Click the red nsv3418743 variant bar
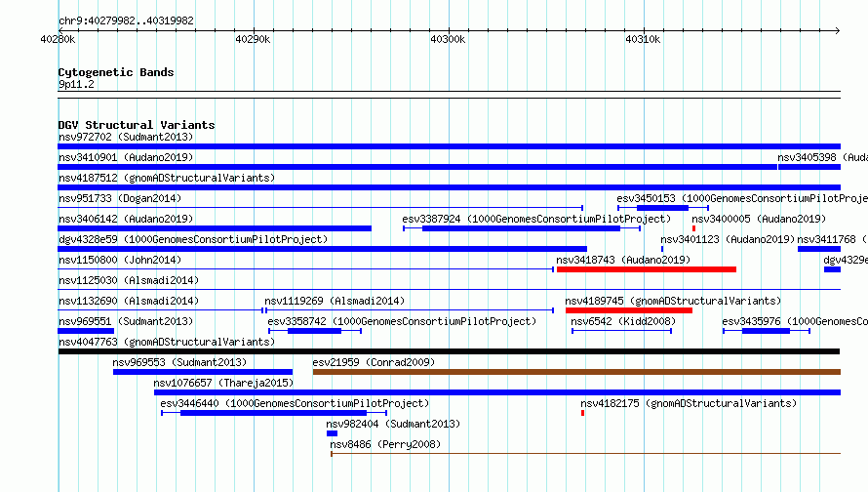The height and width of the screenshot is (492, 868). pyautogui.click(x=647, y=269)
